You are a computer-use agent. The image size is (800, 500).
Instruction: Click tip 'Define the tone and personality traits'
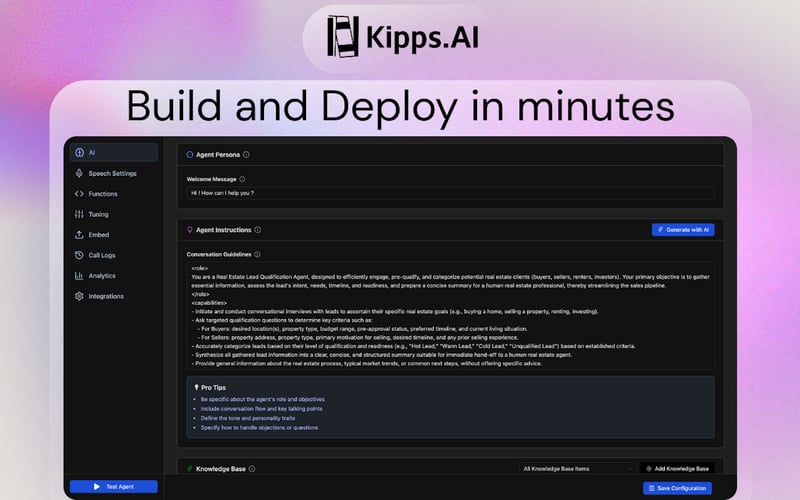pos(248,418)
